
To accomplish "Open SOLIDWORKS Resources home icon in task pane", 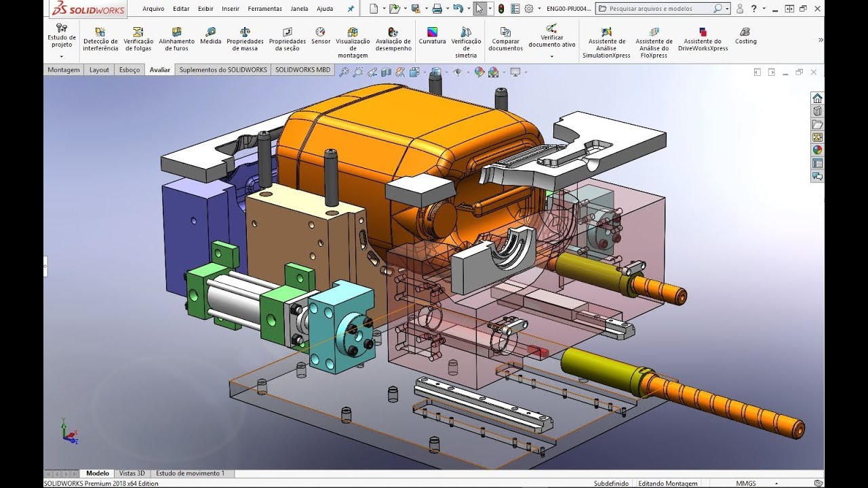I will (817, 98).
